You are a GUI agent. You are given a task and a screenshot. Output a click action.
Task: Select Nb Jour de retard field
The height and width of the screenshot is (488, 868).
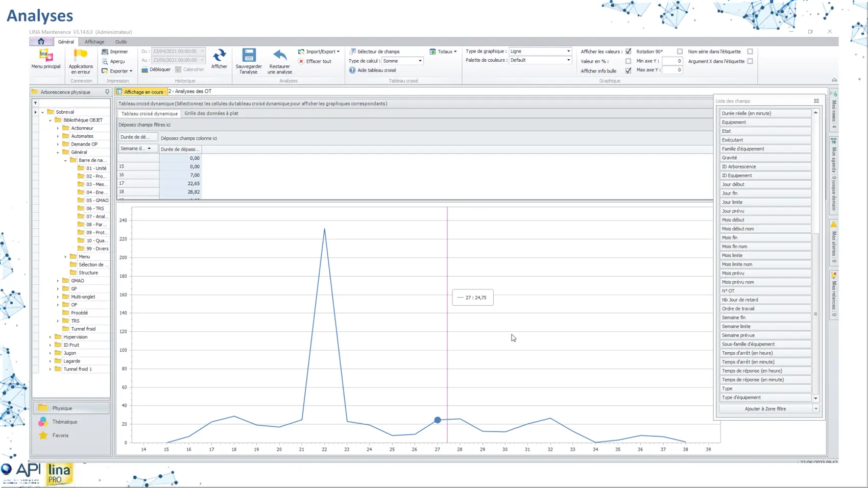click(x=765, y=300)
